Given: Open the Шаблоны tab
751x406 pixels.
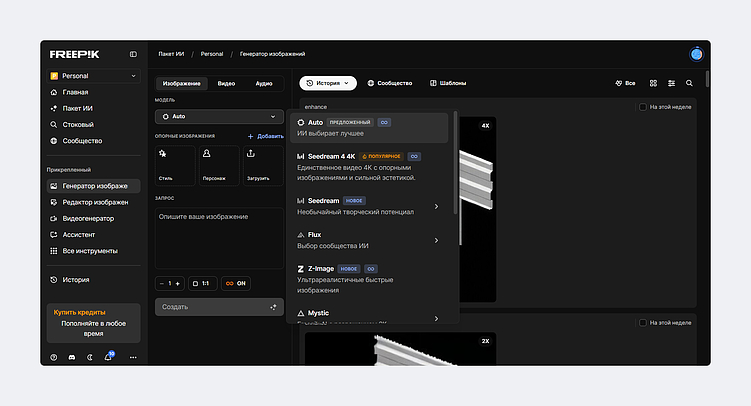Looking at the screenshot, I should pyautogui.click(x=448, y=83).
